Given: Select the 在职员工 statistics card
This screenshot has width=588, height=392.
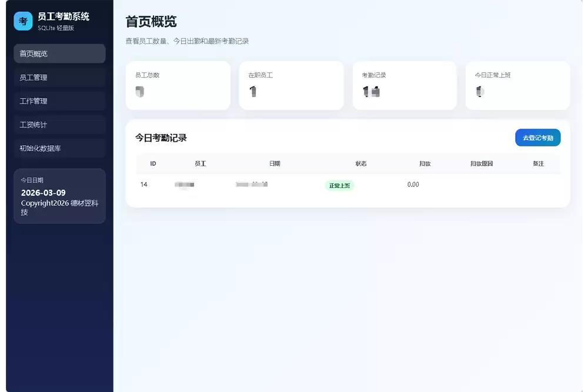Looking at the screenshot, I should (291, 86).
